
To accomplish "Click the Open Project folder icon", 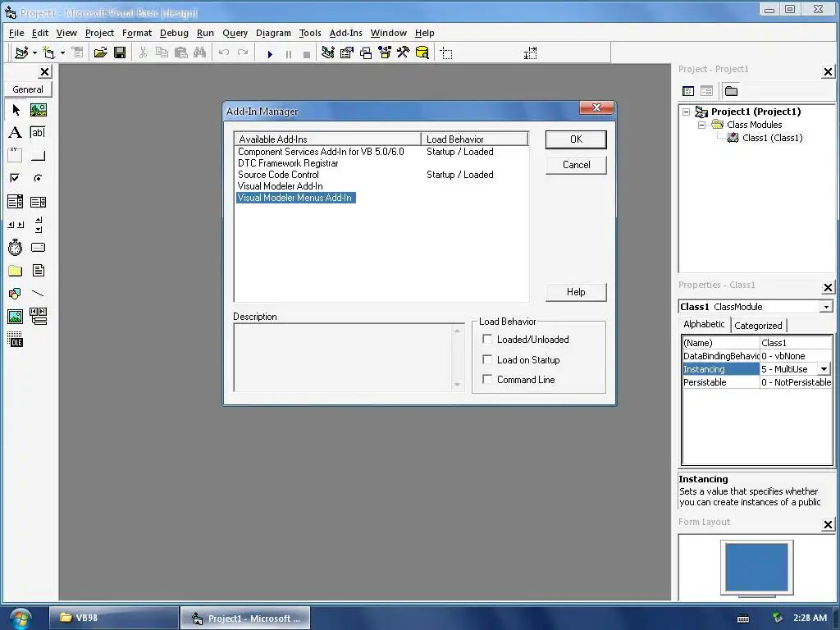I will point(100,52).
